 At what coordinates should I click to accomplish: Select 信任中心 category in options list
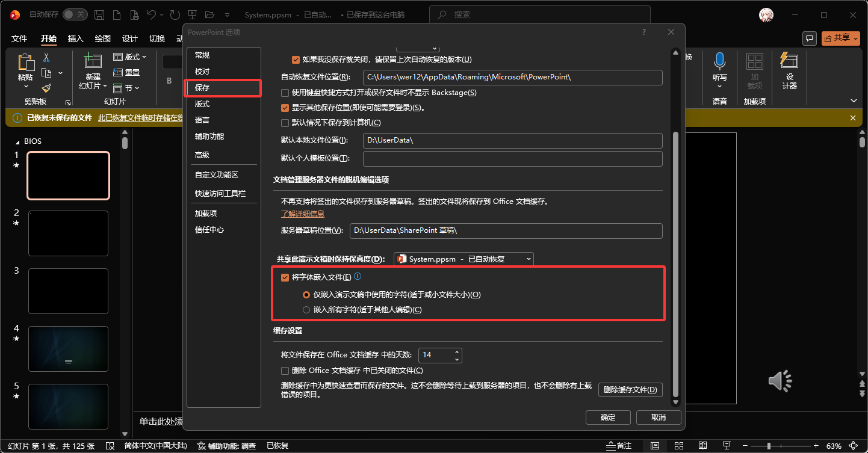click(x=223, y=230)
